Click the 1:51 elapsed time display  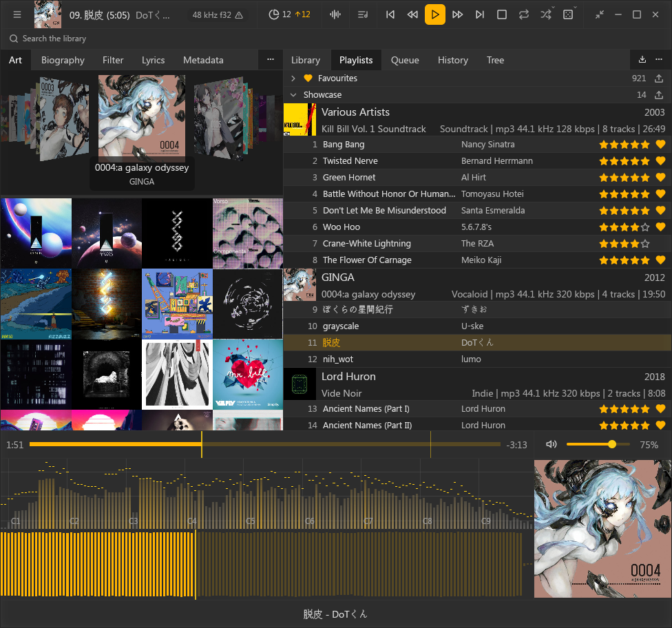click(x=14, y=445)
